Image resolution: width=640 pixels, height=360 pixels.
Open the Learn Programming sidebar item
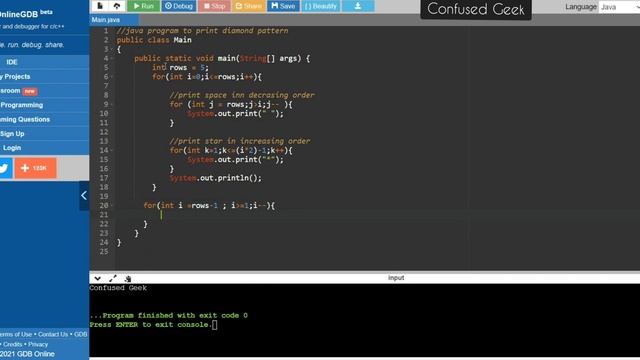(x=44, y=105)
